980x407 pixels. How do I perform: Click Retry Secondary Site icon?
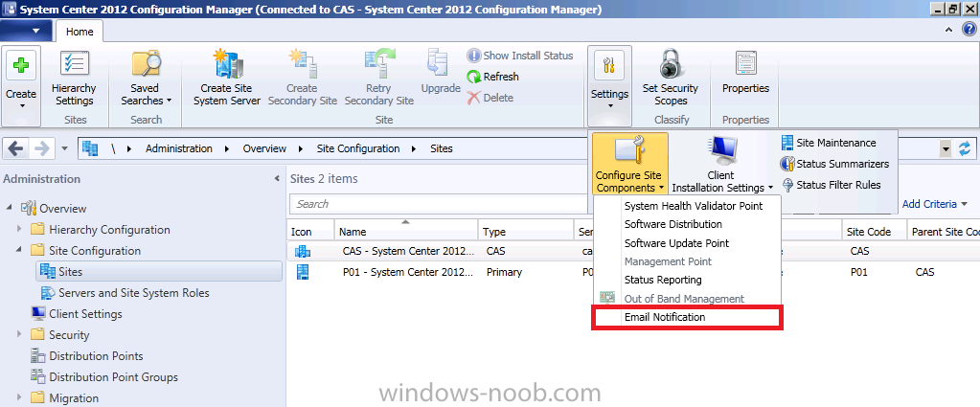click(378, 64)
